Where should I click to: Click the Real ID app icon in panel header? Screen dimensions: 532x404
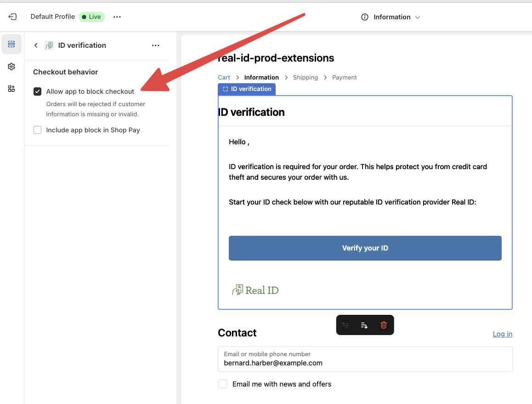pos(49,46)
